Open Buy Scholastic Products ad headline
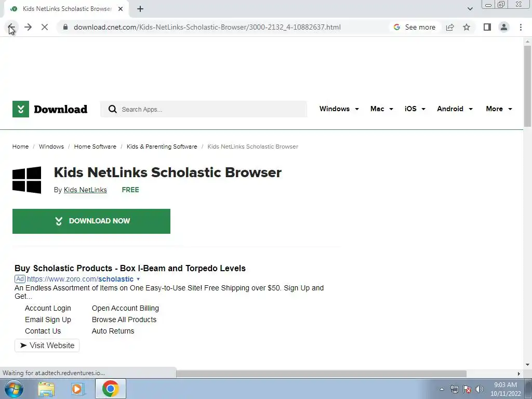The height and width of the screenshot is (399, 532). coord(130,269)
